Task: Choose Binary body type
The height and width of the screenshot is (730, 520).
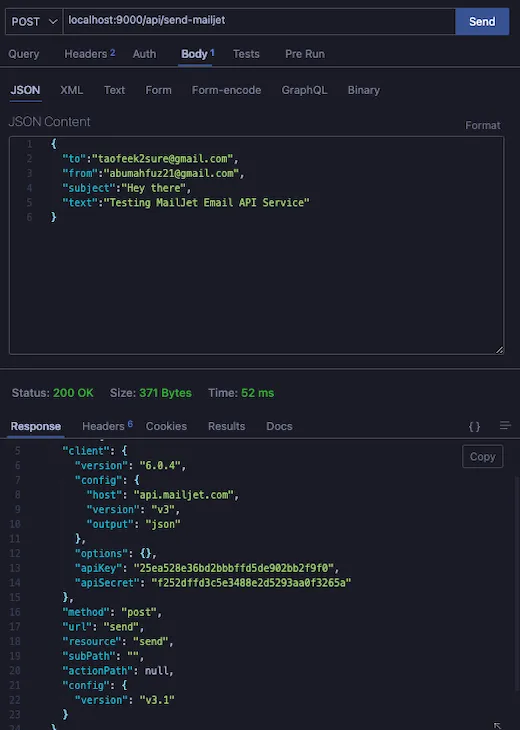Action: [364, 90]
